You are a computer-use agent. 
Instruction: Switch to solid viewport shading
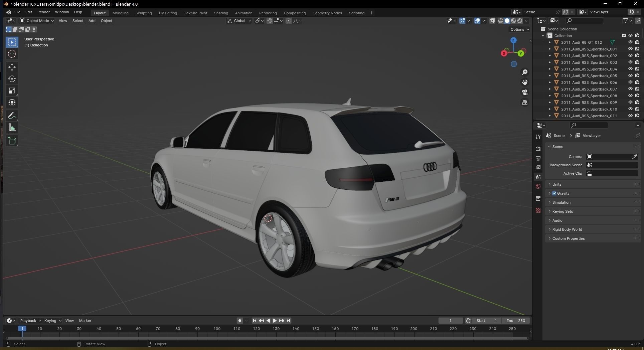[507, 21]
